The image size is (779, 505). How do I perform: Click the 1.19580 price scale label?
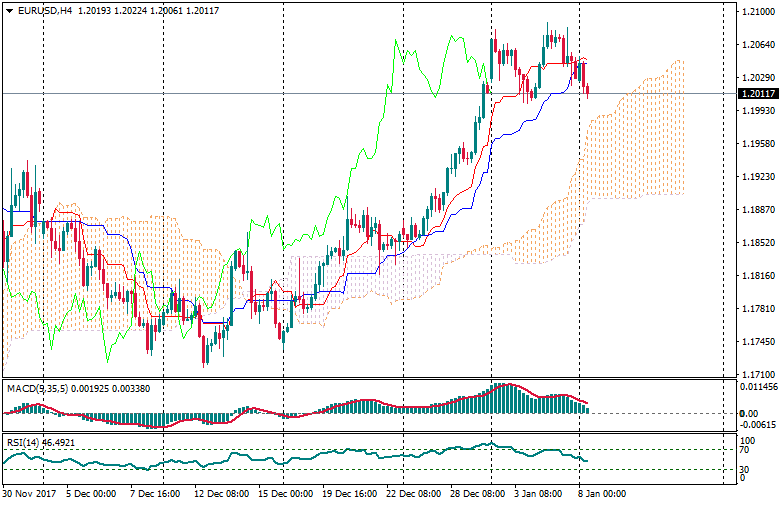pos(756,144)
